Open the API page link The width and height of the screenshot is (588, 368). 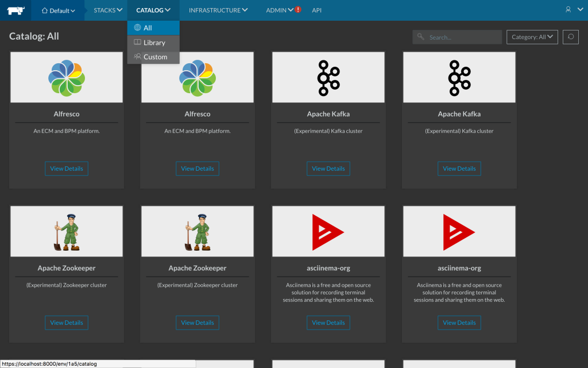tap(316, 10)
